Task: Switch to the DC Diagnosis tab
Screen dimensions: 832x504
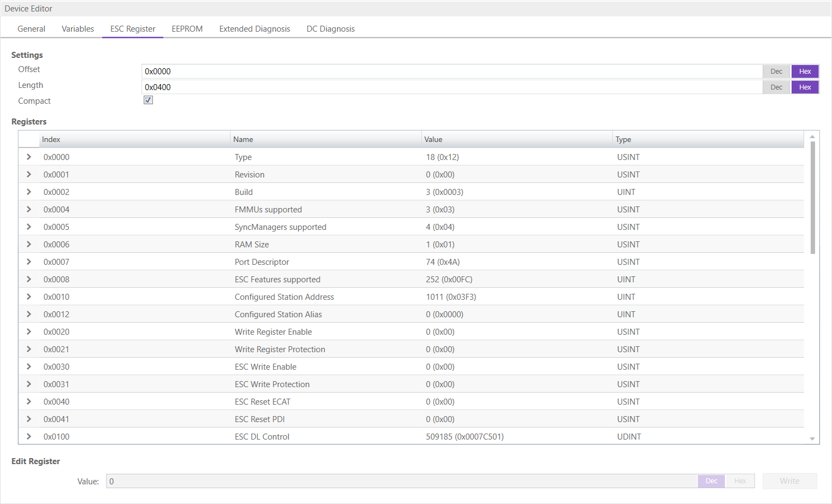Action: pyautogui.click(x=331, y=29)
